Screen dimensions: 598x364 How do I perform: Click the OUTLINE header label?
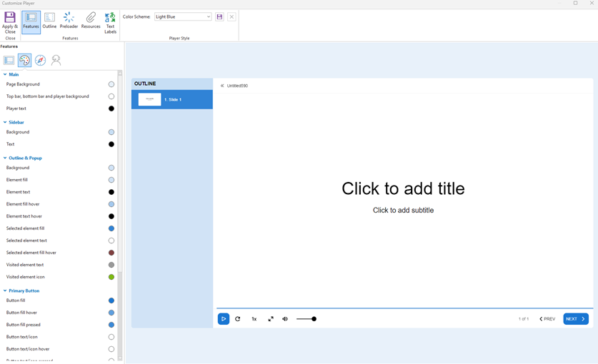click(145, 84)
